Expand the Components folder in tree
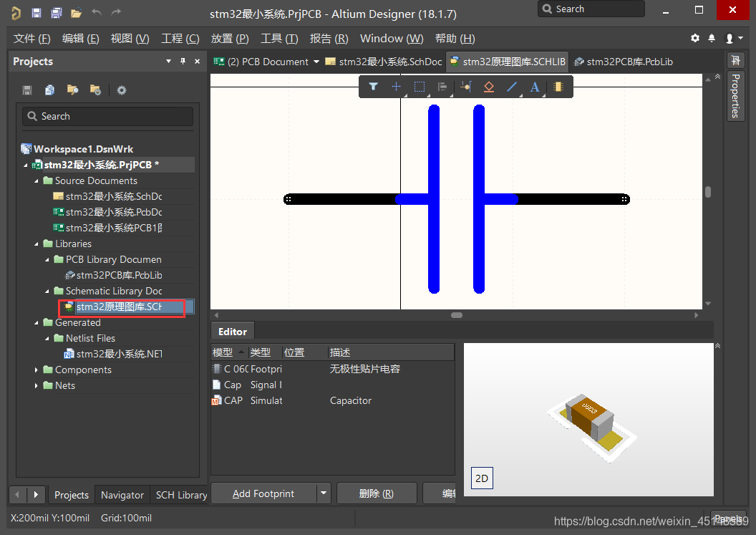 tap(37, 370)
